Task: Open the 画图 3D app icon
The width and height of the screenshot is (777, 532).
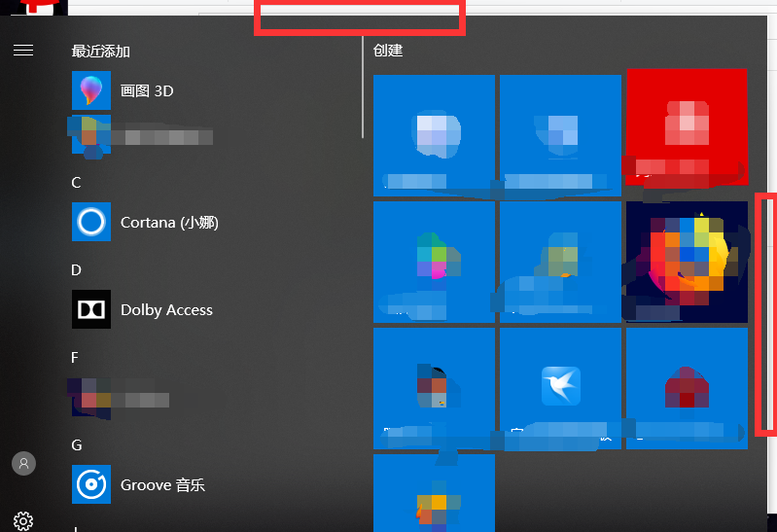Action: coord(91,90)
